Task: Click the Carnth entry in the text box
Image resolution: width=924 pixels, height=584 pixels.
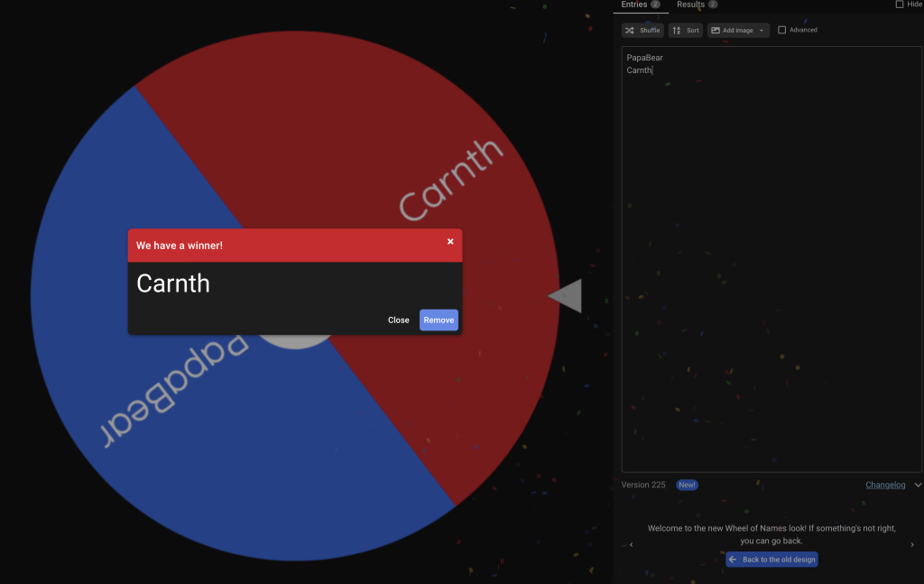Action: 640,70
